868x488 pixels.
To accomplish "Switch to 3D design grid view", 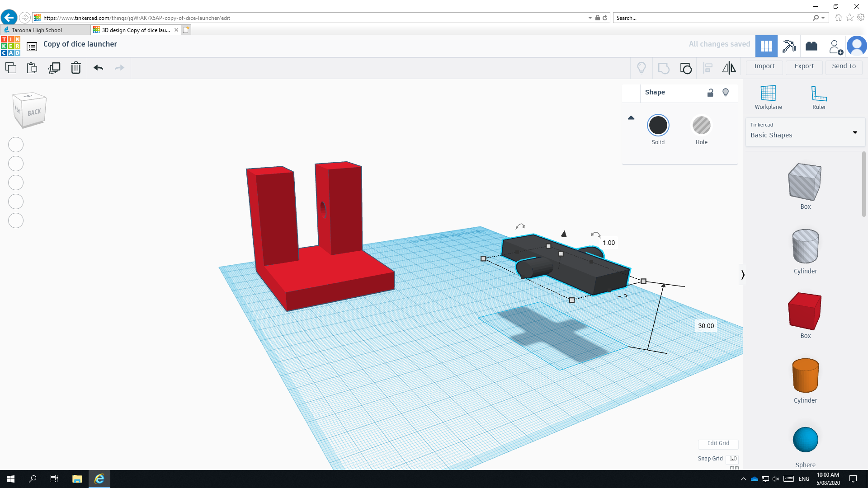I will 766,46.
